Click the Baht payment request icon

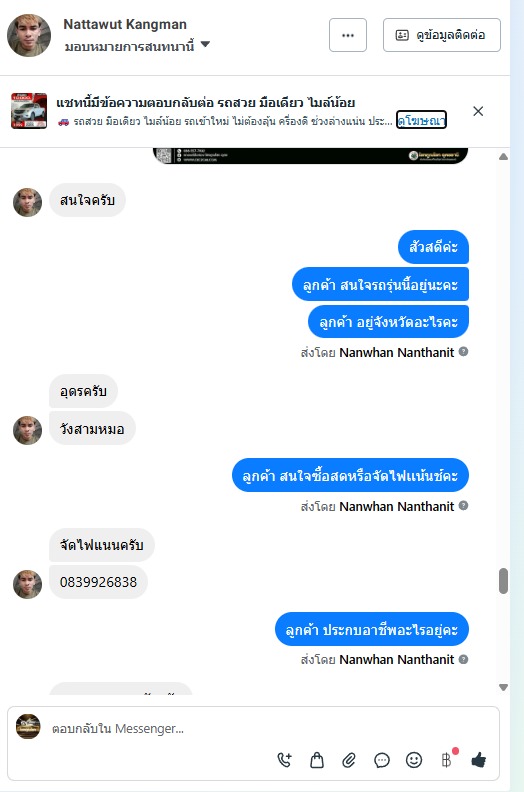tap(447, 760)
